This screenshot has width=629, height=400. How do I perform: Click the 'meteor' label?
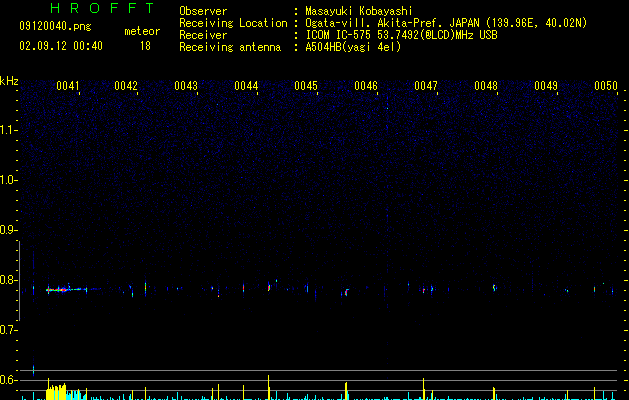tap(142, 31)
